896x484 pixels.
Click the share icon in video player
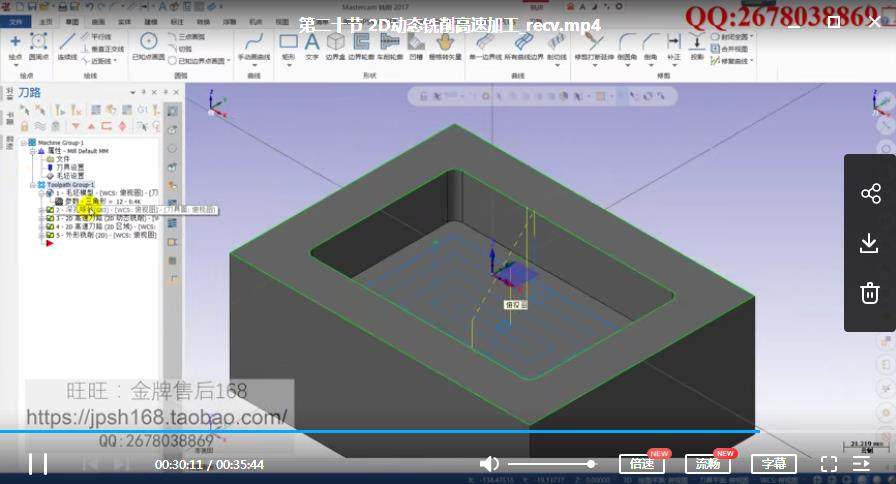click(x=870, y=193)
